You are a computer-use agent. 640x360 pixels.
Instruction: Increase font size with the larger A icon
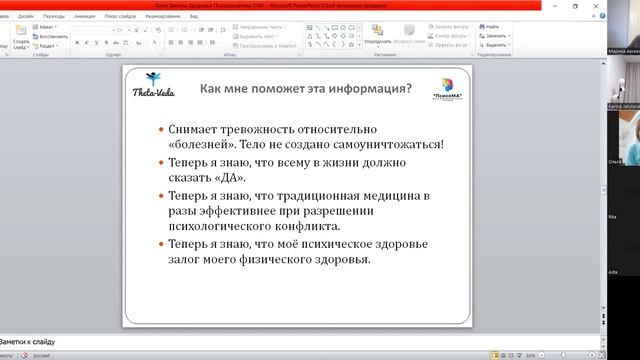[x=137, y=30]
